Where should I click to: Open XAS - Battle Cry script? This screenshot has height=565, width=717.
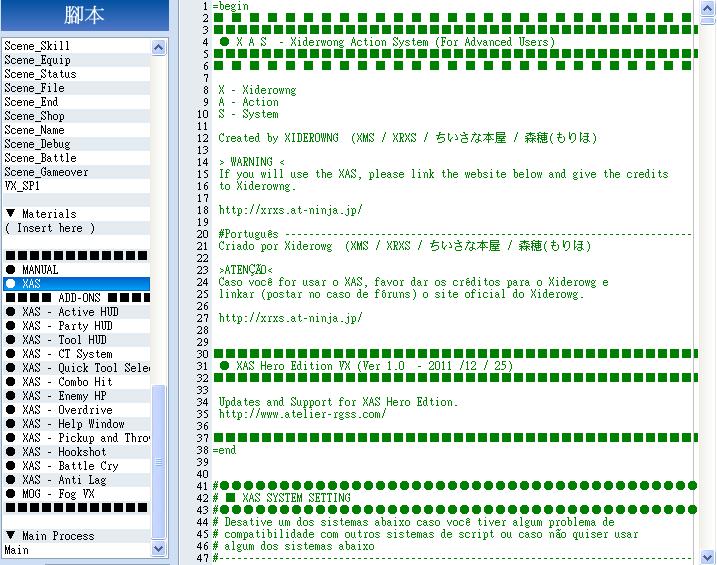(76, 466)
